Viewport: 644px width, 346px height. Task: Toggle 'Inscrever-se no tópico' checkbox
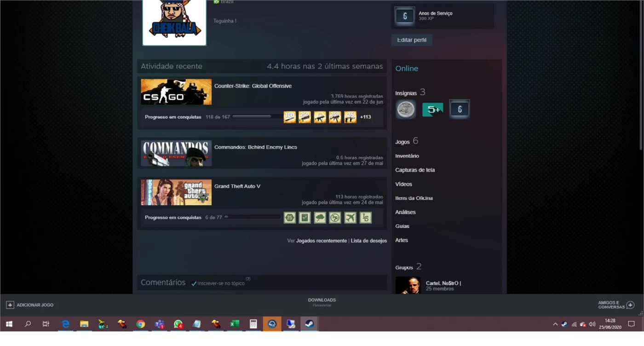[x=194, y=283]
